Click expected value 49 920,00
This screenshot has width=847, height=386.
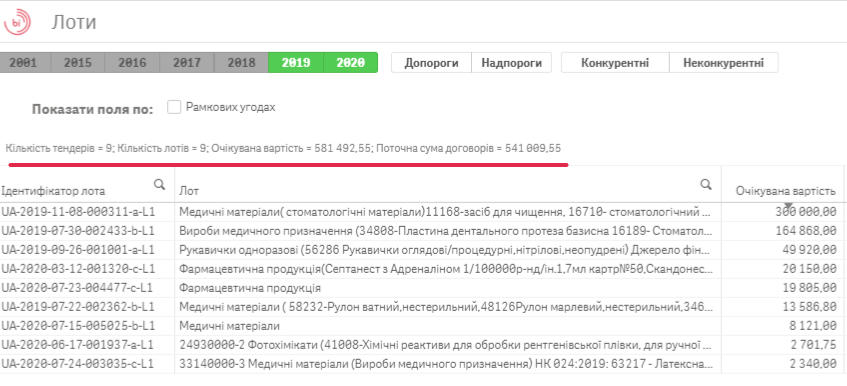(x=809, y=250)
